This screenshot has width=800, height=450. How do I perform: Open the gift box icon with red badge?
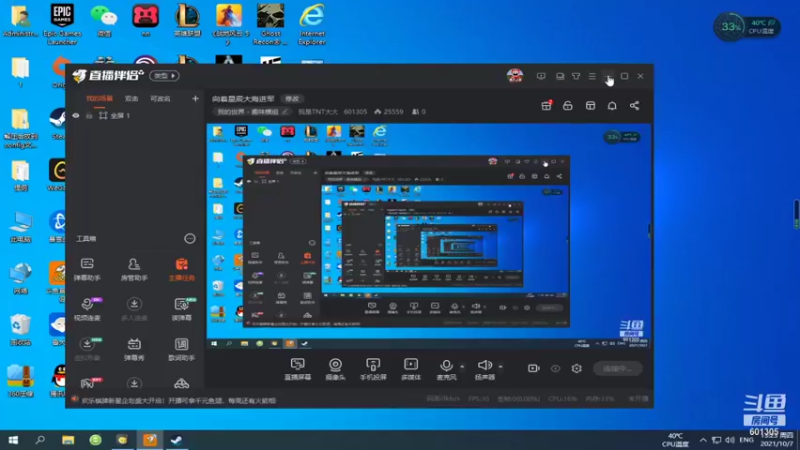[x=546, y=106]
